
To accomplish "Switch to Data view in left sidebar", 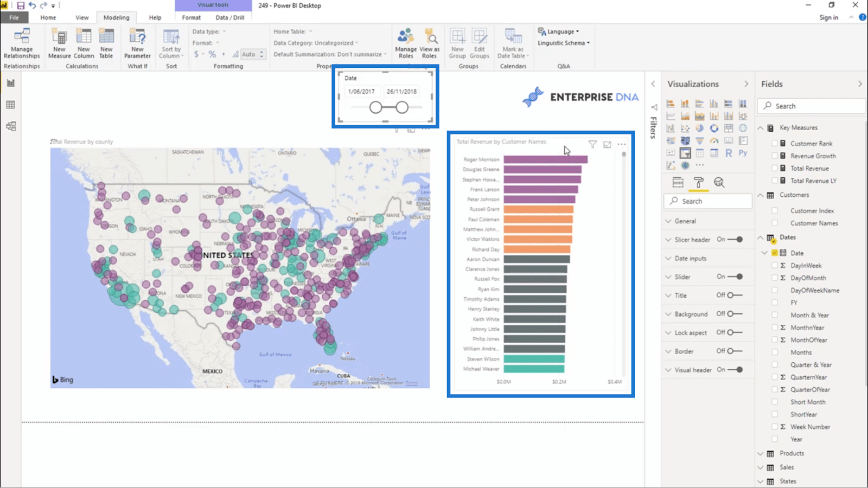I will (10, 105).
